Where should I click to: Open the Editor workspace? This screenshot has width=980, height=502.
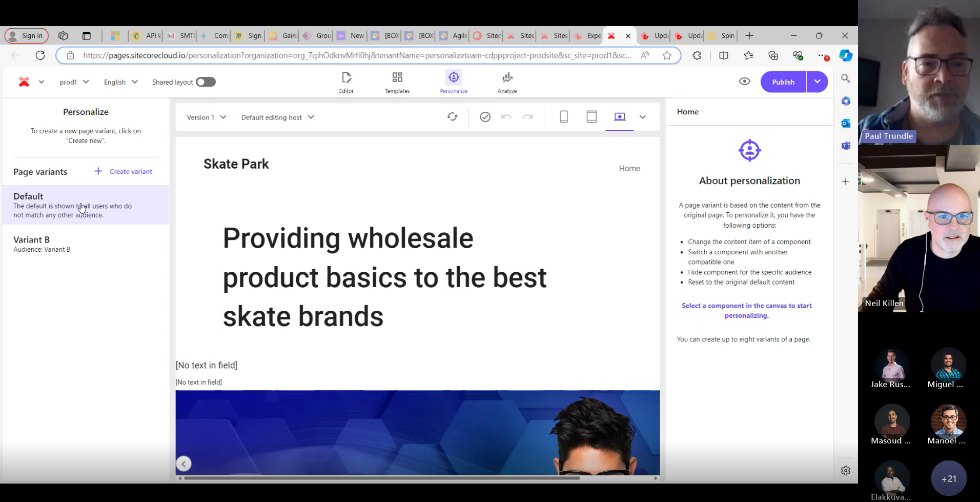click(x=346, y=82)
